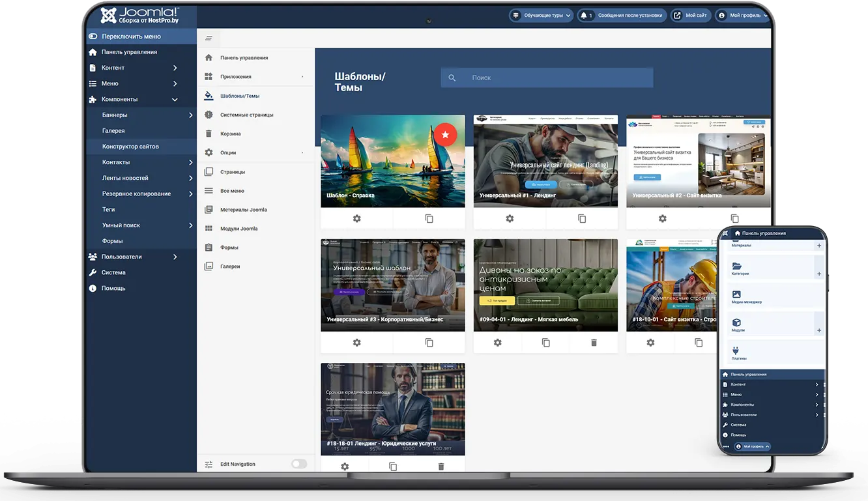Image resolution: width=868 pixels, height=501 pixels.
Task: Duplicate Универсальный #2 - Сайт визитка template
Action: click(734, 219)
